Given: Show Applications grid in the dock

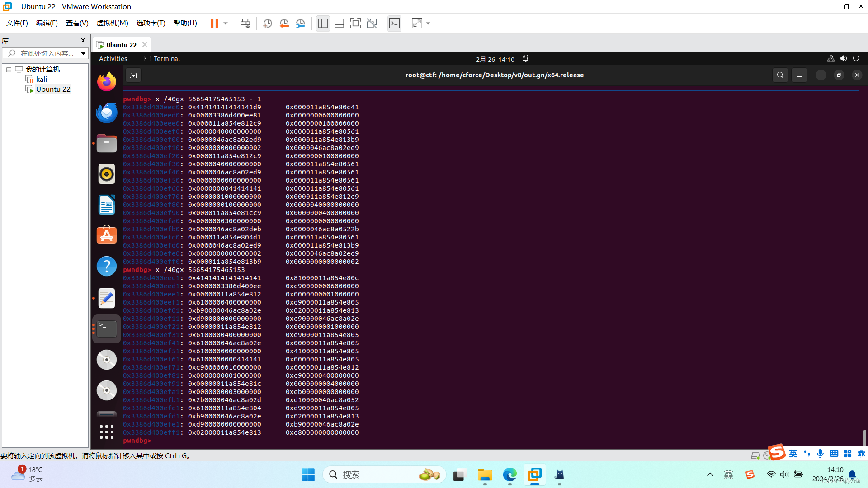Looking at the screenshot, I should pyautogui.click(x=107, y=432).
